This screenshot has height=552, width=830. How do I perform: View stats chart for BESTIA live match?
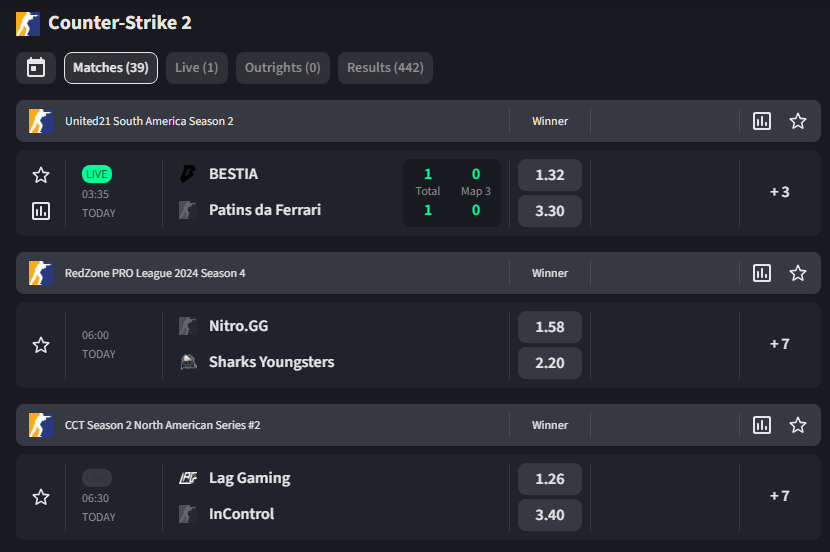41,211
